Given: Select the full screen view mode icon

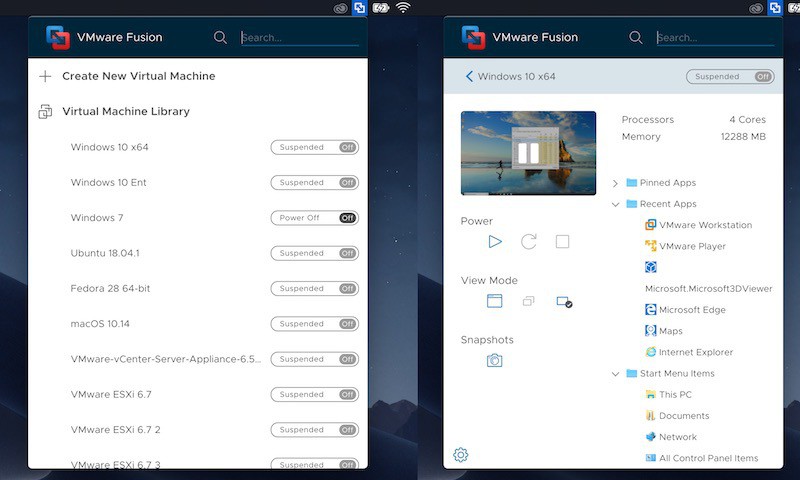Looking at the screenshot, I should click(564, 301).
